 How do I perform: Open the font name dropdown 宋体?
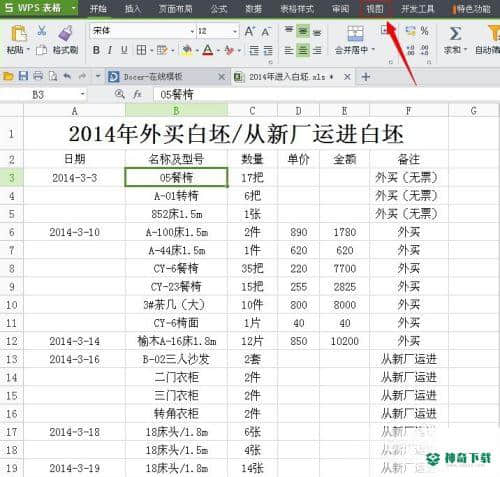coord(192,31)
